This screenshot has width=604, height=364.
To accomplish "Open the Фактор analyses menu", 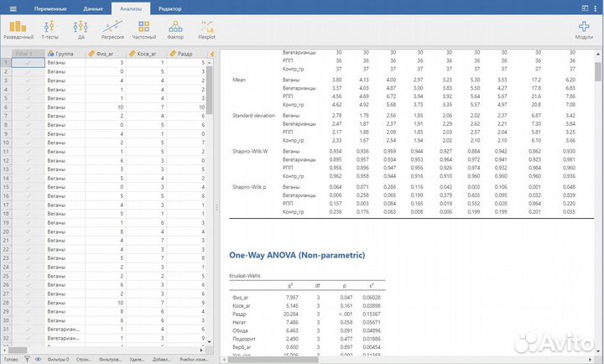I will tap(175, 30).
